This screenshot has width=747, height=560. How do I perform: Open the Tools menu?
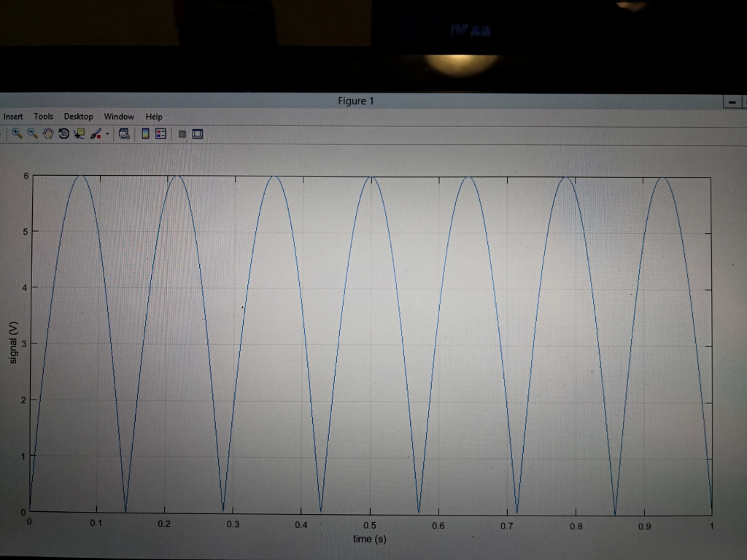(43, 116)
